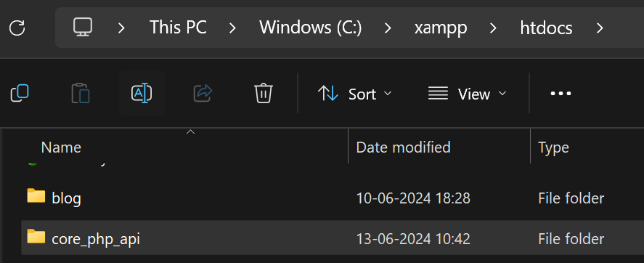644x263 pixels.
Task: Select the Copy icon in toolbar
Action: pos(20,93)
